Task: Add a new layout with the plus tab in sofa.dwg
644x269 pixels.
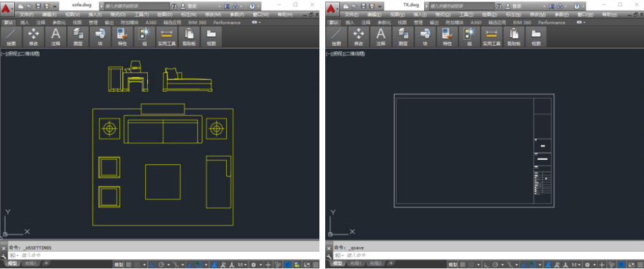Action: 46,263
